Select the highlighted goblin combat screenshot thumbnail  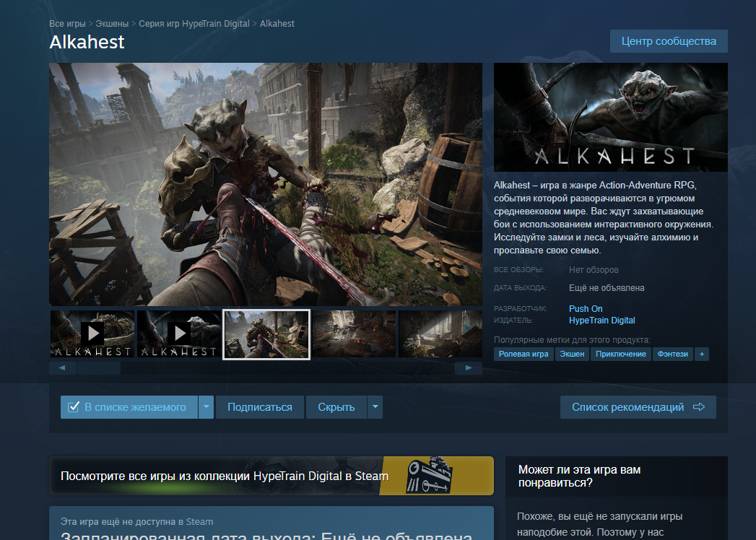[x=266, y=334]
